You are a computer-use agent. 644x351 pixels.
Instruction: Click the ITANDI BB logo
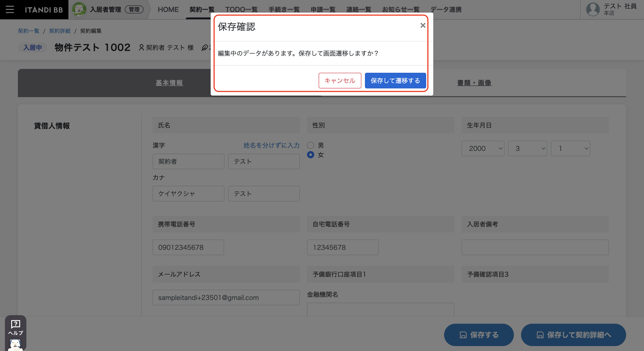[x=44, y=10]
